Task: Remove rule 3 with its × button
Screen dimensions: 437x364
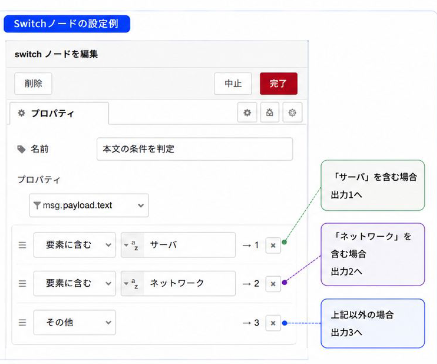Action: coord(273,323)
